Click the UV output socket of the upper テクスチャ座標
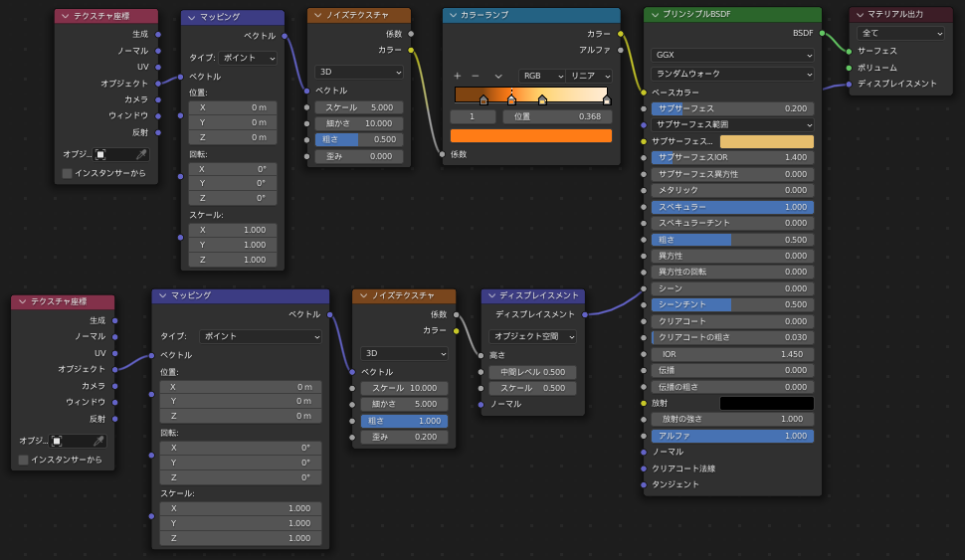Screen dimensions: 965x560 point(158,67)
